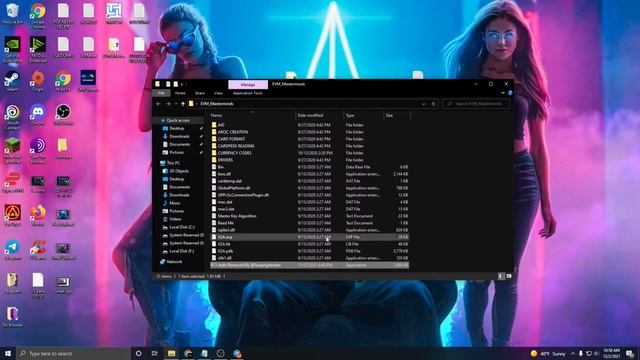Select Videos in navigation pane
Viewport: 640px width, 360px height.
(175, 219)
